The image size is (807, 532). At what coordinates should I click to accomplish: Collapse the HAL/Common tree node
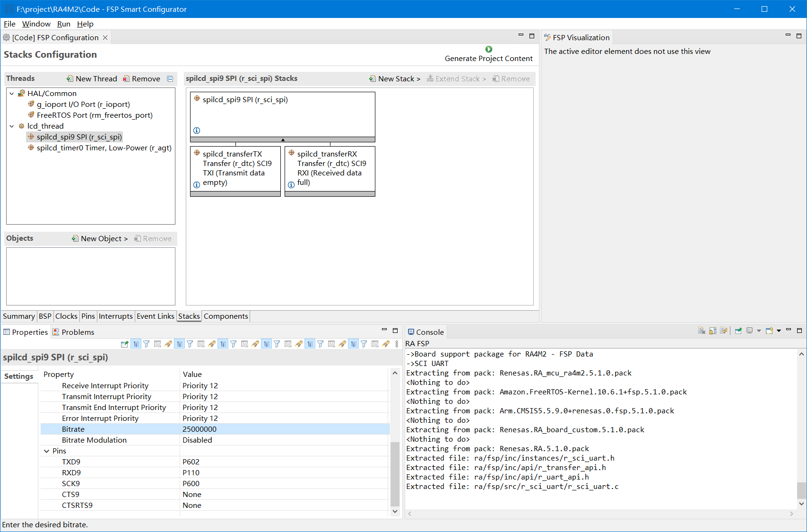tap(12, 94)
